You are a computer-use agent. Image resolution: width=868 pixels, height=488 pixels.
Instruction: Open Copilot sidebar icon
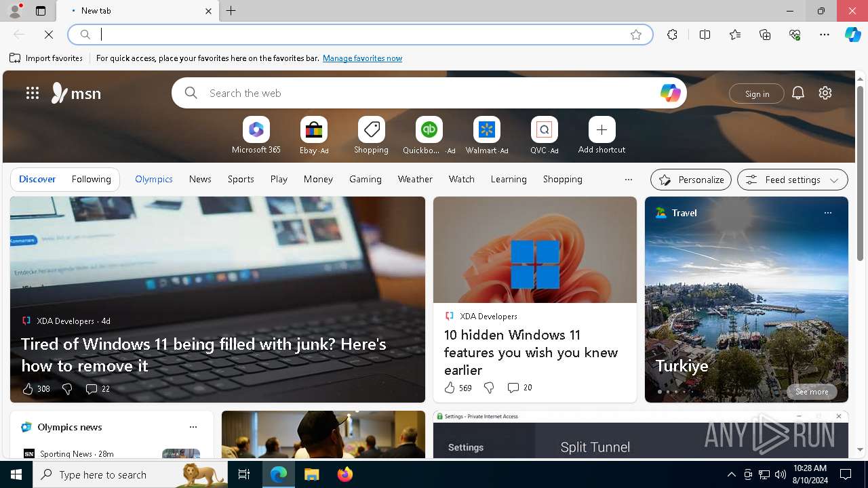(x=852, y=35)
